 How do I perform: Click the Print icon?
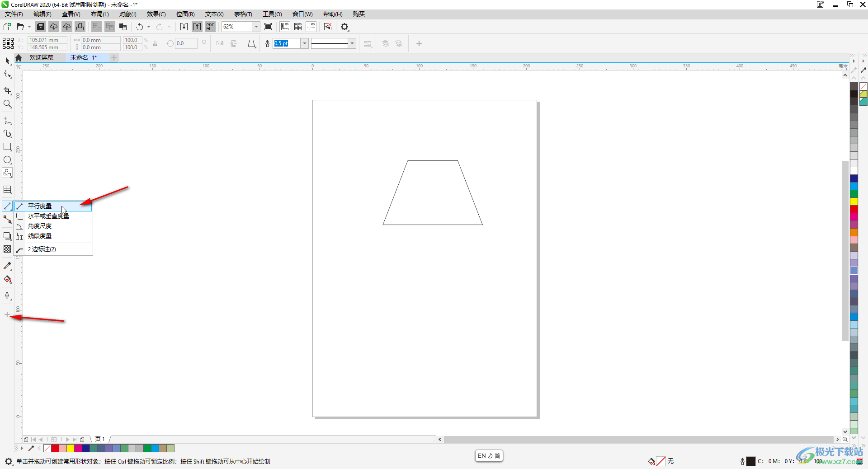point(80,27)
